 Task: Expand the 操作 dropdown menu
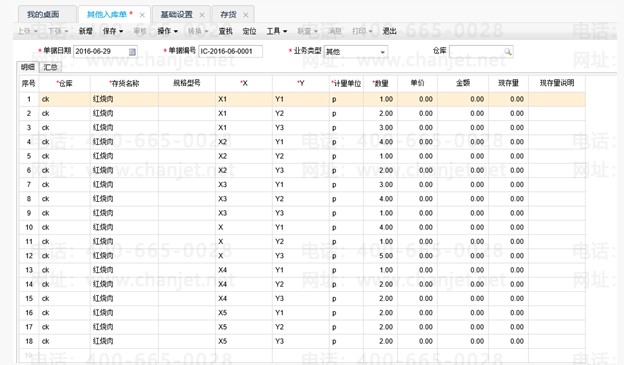[168, 31]
